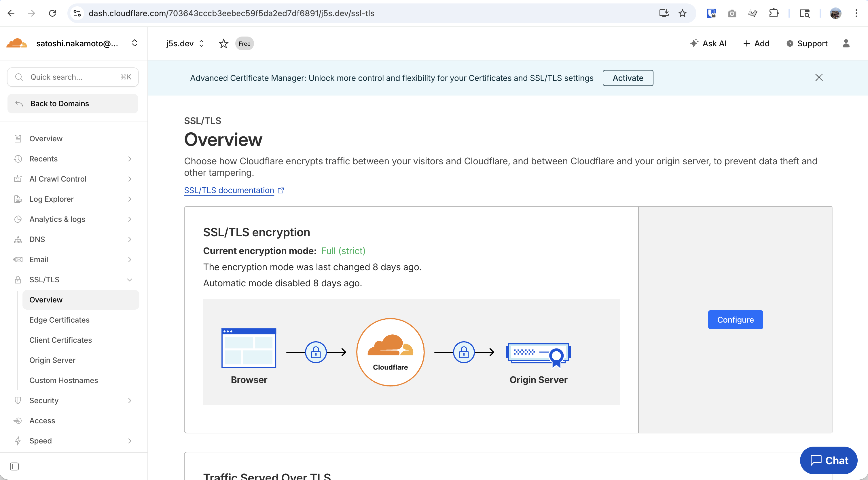This screenshot has width=868, height=480.
Task: Go to the Origin Server page
Action: tap(52, 360)
